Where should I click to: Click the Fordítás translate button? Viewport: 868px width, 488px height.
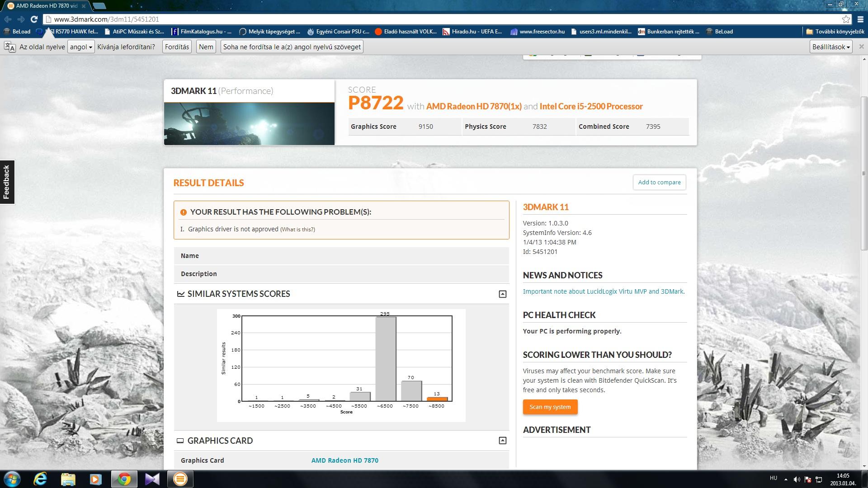177,47
